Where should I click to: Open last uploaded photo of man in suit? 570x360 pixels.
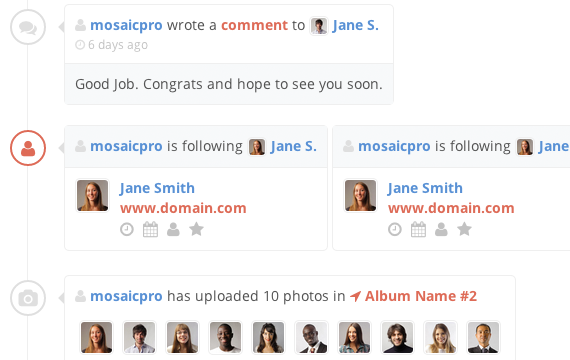coord(483,337)
